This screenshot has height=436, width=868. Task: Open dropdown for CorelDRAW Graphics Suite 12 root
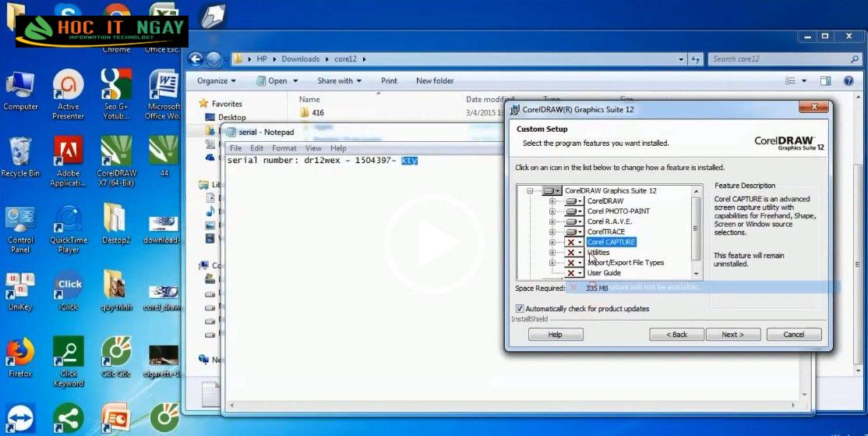552,190
